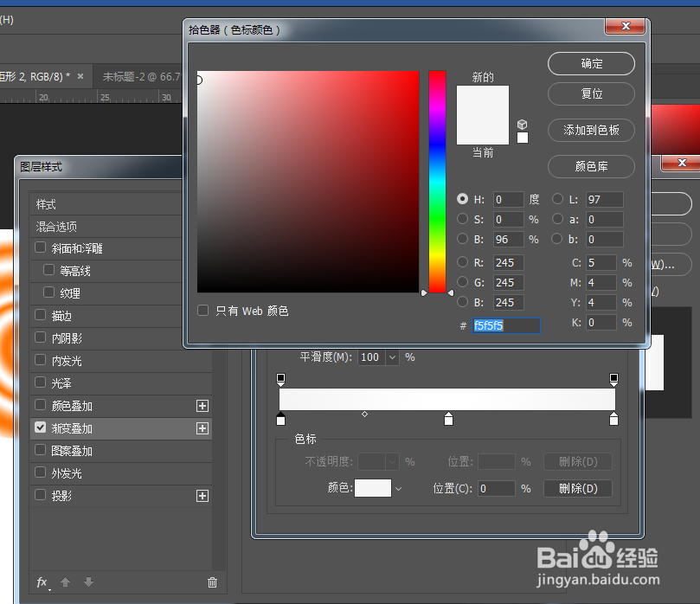The image size is (700, 604).
Task: Enable 投影 checkbox
Action: 40,495
